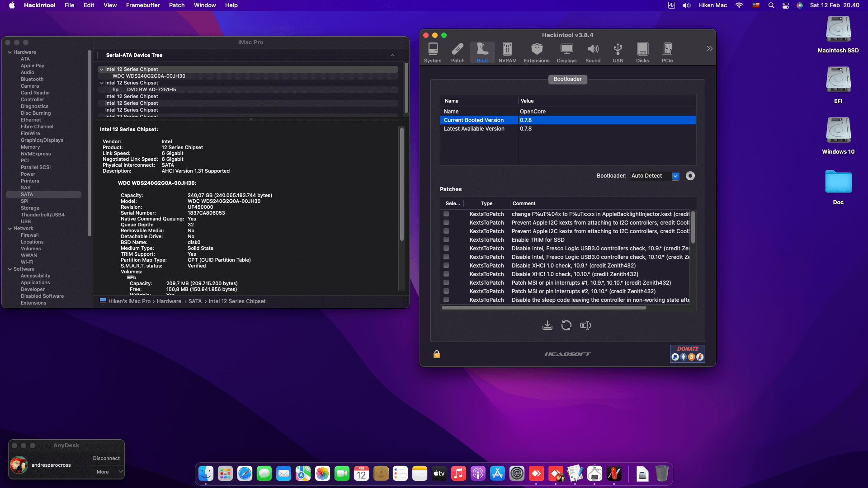Open the NVRAM tab in Hackintool toolbar
The image size is (868, 488).
click(x=507, y=52)
